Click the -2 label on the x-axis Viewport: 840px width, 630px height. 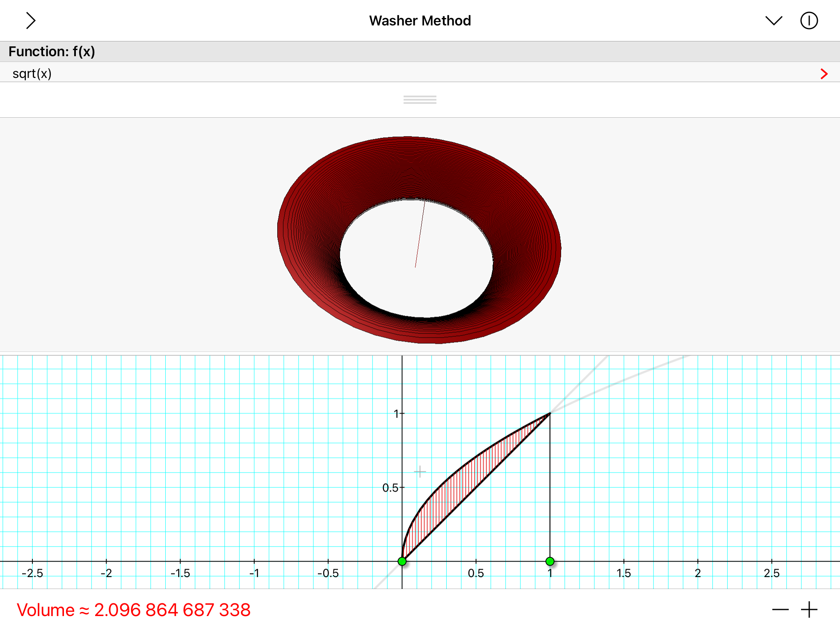click(x=106, y=573)
